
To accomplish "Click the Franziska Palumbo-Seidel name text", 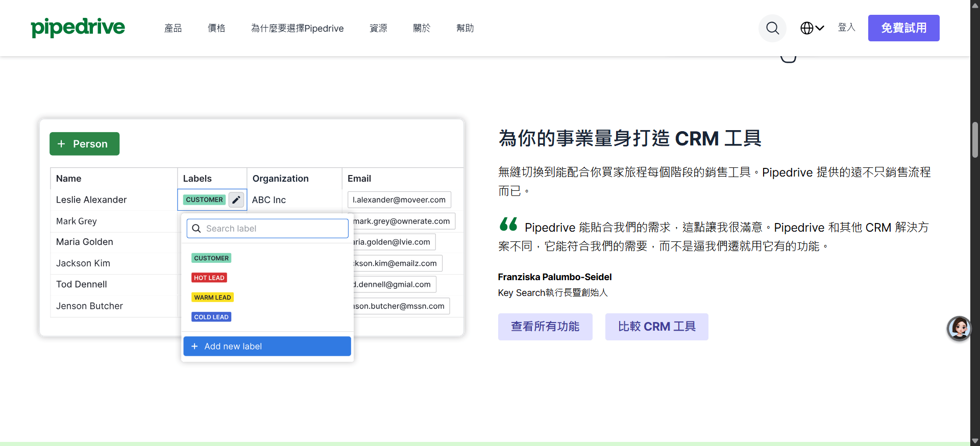I will [555, 277].
